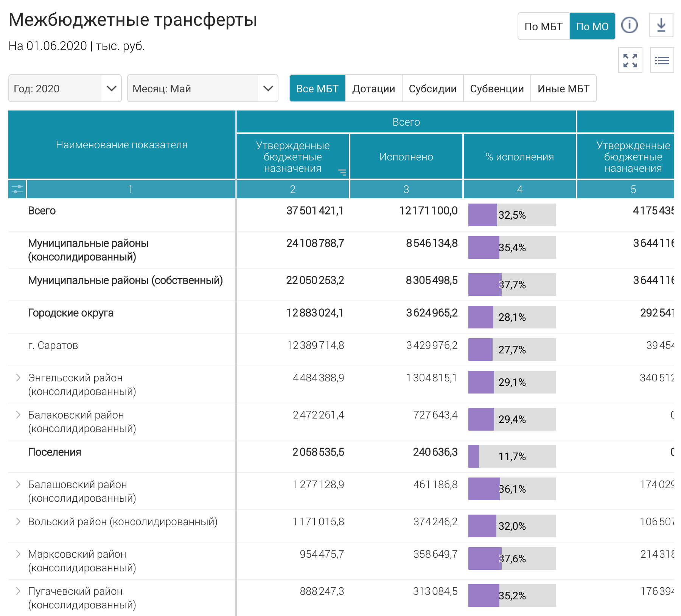Click Муниципальные районы (консолидированный) row label

[88, 250]
